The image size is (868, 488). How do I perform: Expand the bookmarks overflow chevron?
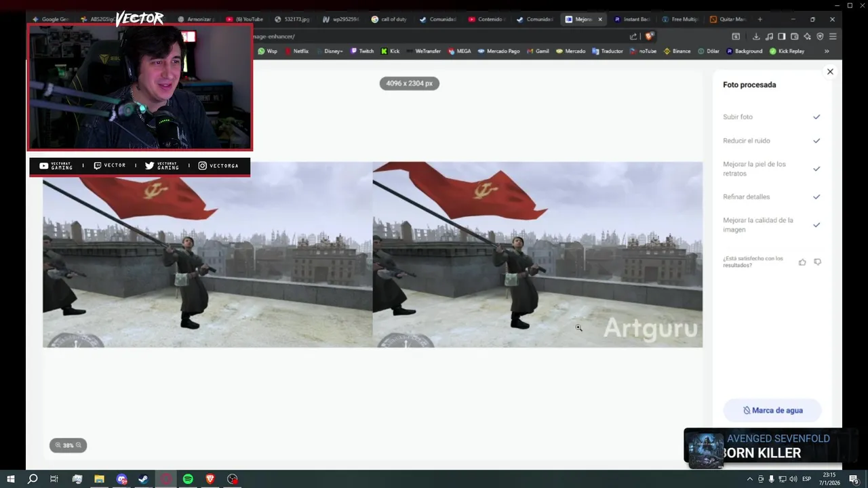(827, 52)
